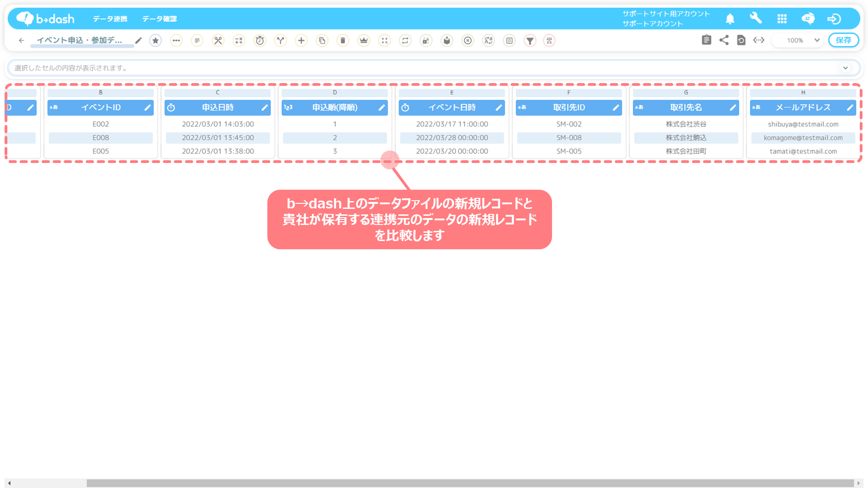The image size is (868, 488).
Task: Select cell E002
Action: 101,124
